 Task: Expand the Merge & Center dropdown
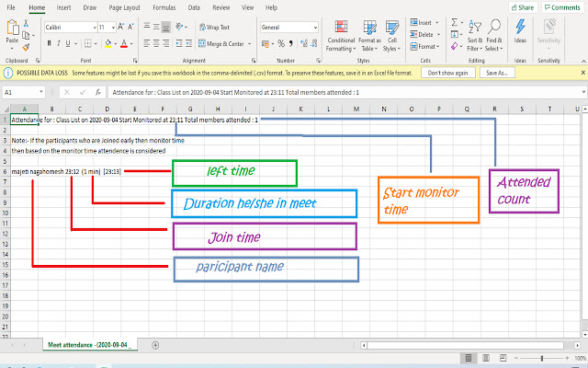point(249,43)
